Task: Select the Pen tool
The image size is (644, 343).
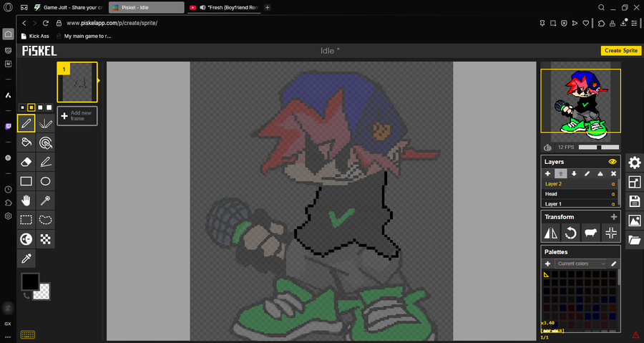Action: pos(26,123)
